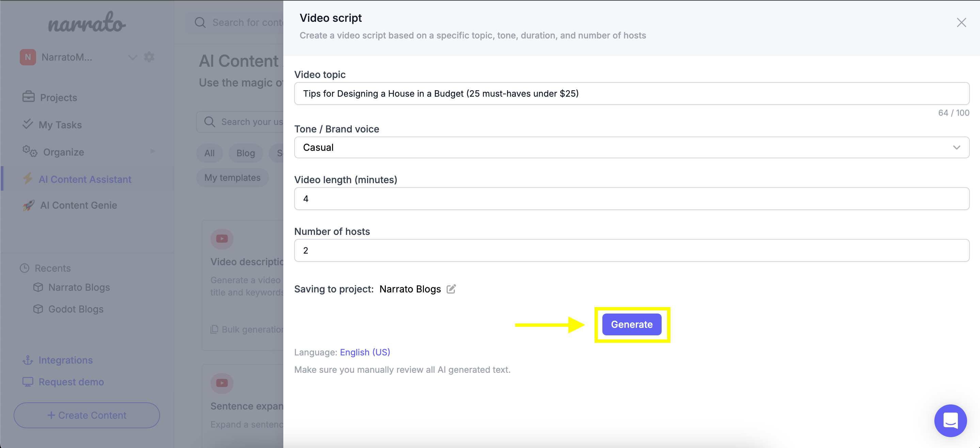Click the Create Content button
Image resolution: width=980 pixels, height=448 pixels.
pos(87,415)
